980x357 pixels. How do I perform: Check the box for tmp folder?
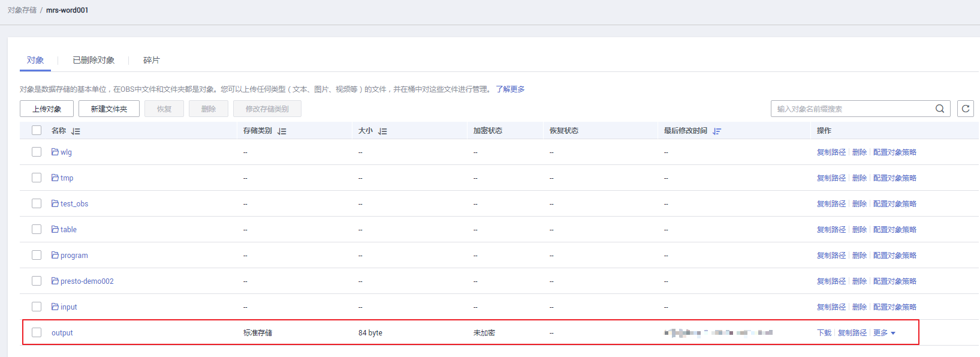click(x=37, y=178)
